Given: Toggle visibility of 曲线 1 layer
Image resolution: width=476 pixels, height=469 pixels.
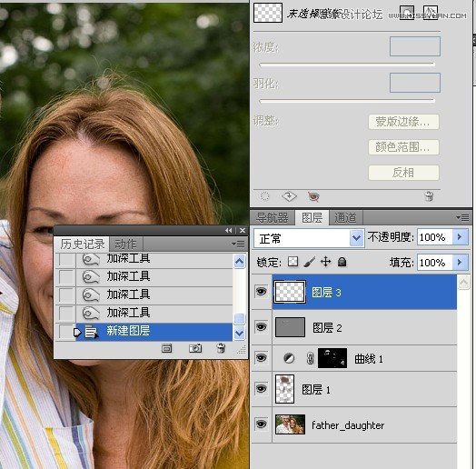Looking at the screenshot, I should (261, 358).
